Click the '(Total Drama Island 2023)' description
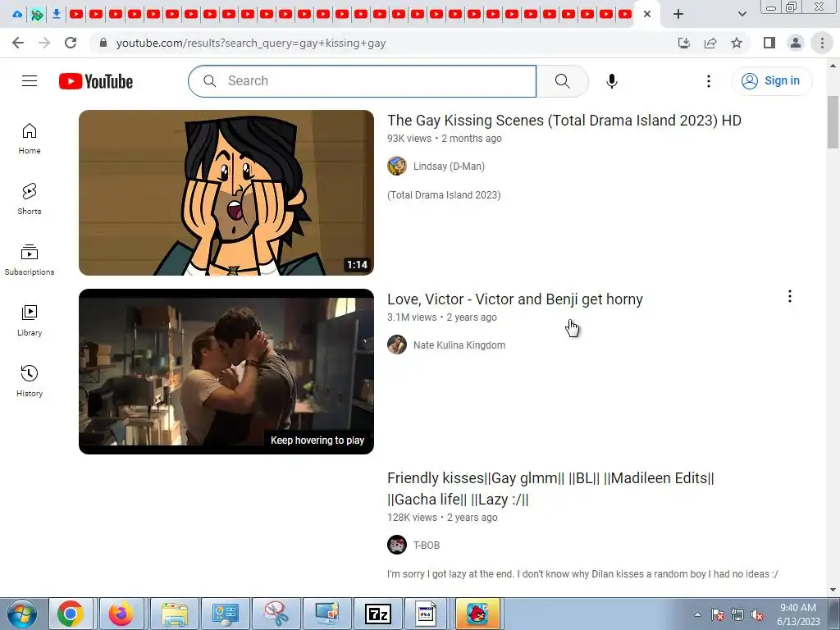The image size is (840, 630). coord(444,195)
